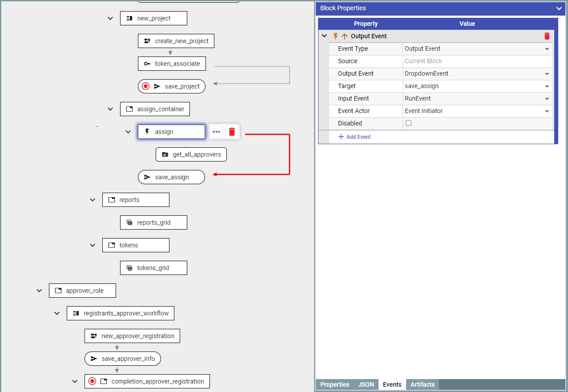Switch to the JSON tab

pos(366,384)
